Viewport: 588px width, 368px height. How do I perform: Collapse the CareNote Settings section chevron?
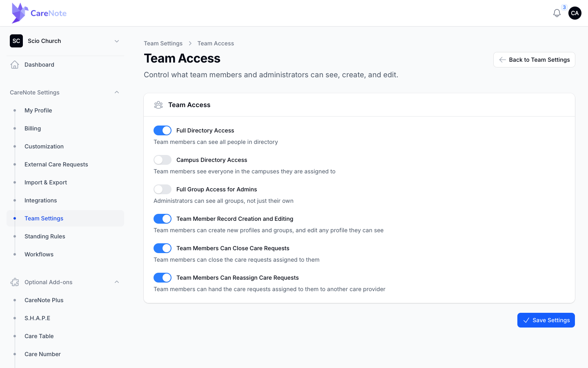(117, 92)
